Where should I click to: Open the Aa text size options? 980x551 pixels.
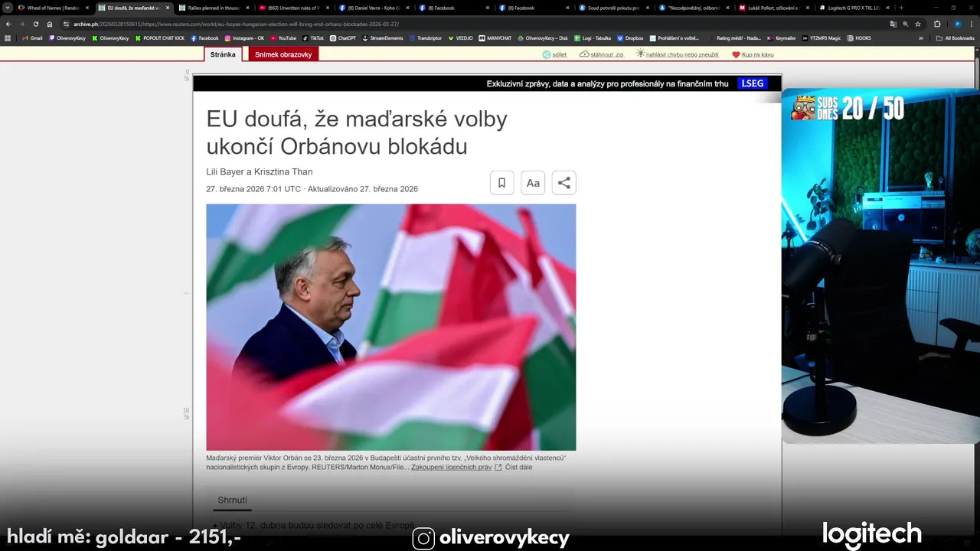(x=533, y=183)
